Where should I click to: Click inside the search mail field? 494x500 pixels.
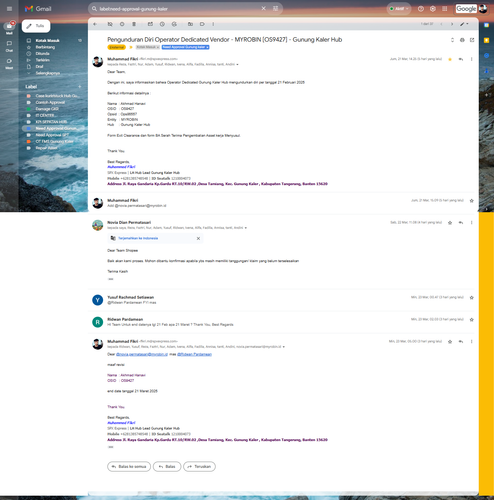pyautogui.click(x=177, y=9)
